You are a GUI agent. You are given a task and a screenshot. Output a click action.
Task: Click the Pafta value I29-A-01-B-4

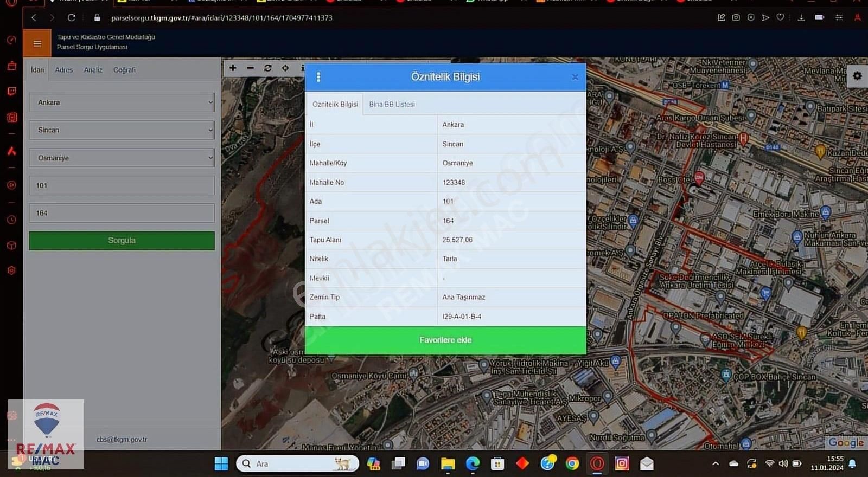pos(462,317)
